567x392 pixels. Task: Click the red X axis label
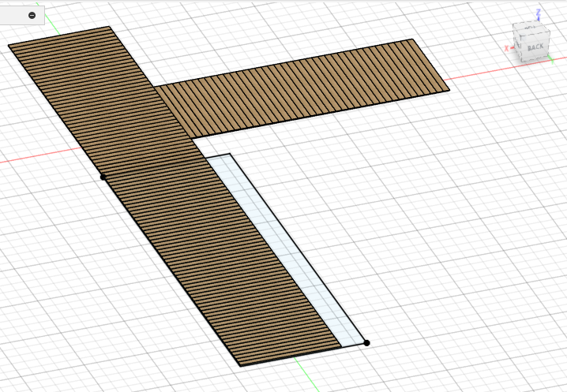pyautogui.click(x=507, y=48)
